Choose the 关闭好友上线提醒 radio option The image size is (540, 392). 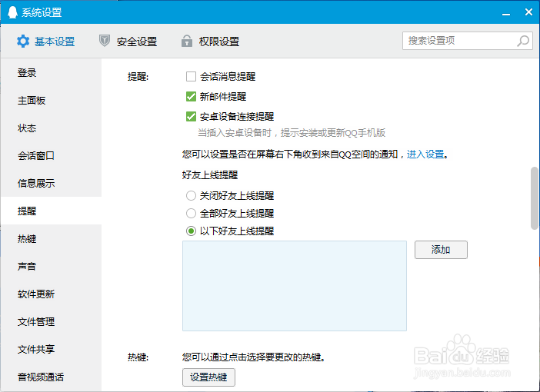191,196
